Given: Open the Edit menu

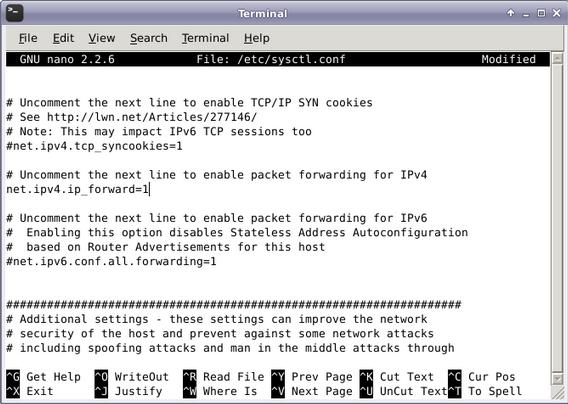Looking at the screenshot, I should [x=63, y=38].
